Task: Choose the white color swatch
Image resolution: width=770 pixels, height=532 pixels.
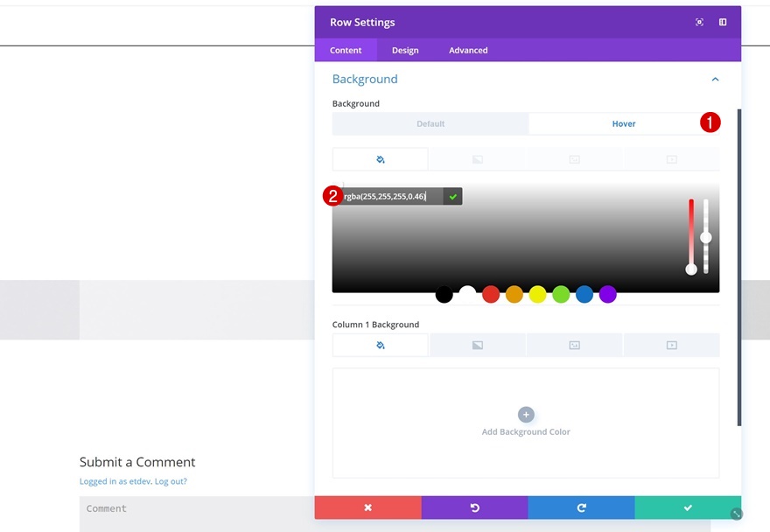Action: pyautogui.click(x=467, y=295)
